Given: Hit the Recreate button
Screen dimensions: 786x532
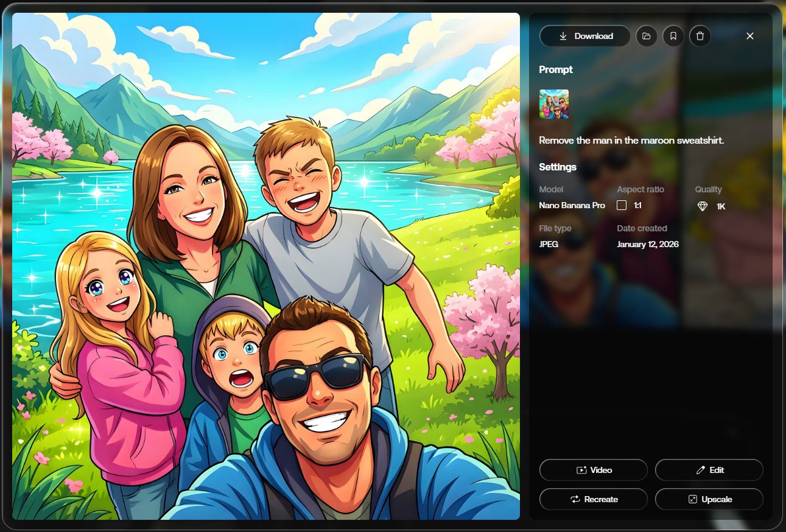Looking at the screenshot, I should (x=594, y=499).
